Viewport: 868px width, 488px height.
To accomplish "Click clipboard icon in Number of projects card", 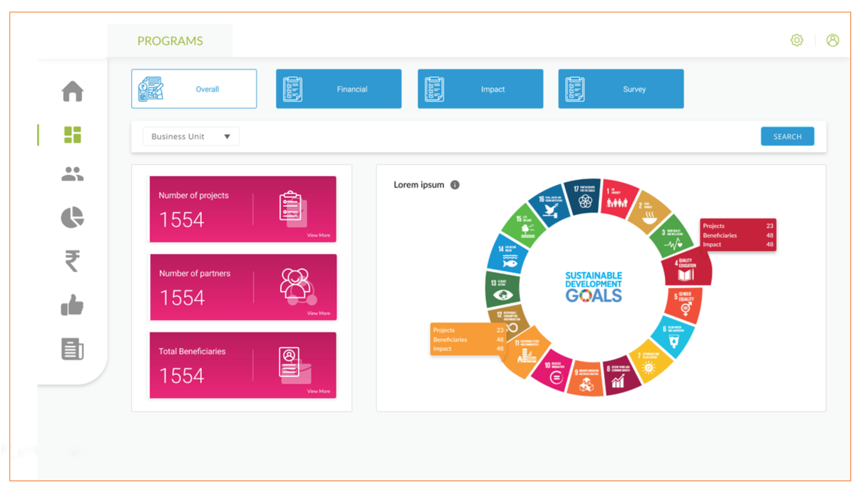I will coord(293,209).
